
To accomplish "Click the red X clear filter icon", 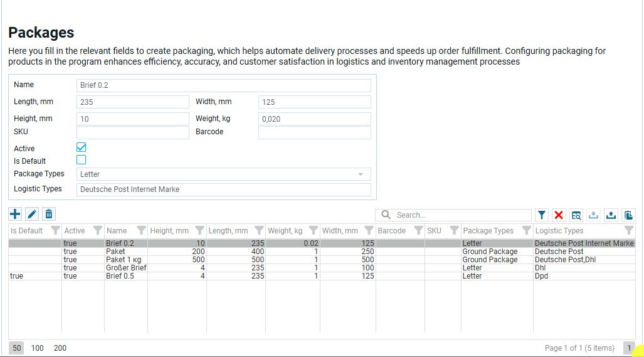I will coord(559,215).
